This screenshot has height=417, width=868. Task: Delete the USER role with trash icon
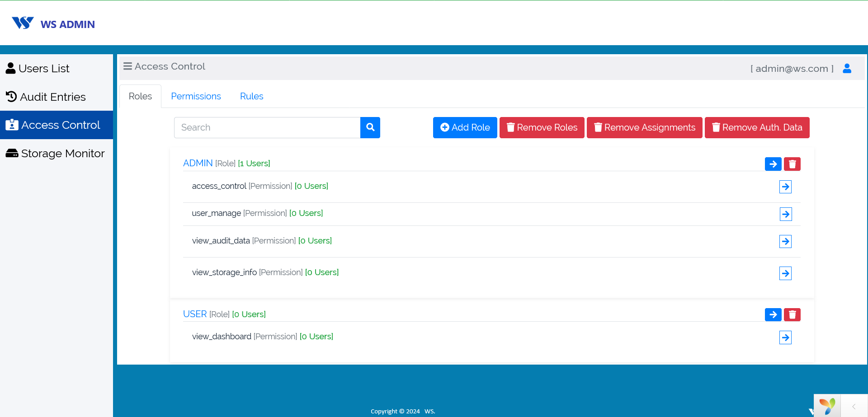(x=792, y=314)
